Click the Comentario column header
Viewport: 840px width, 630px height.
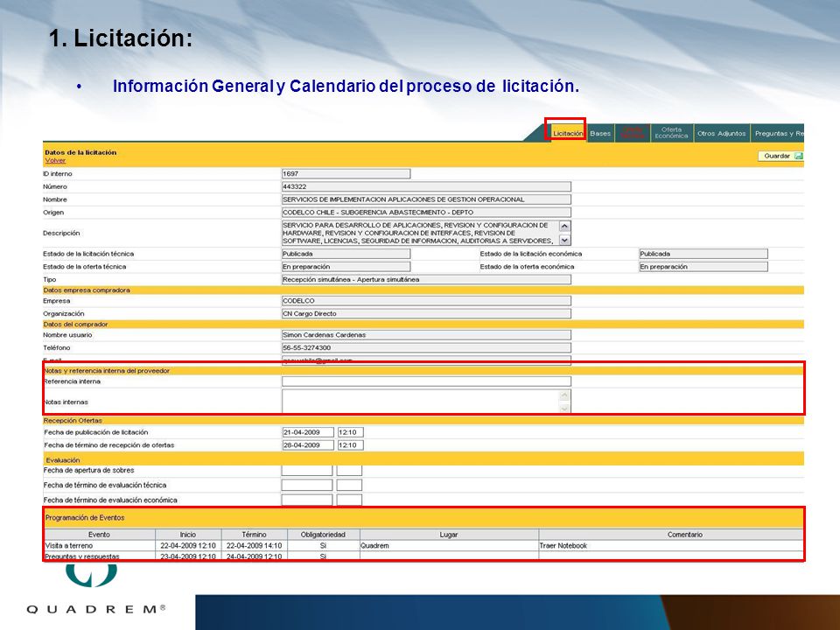click(x=671, y=535)
